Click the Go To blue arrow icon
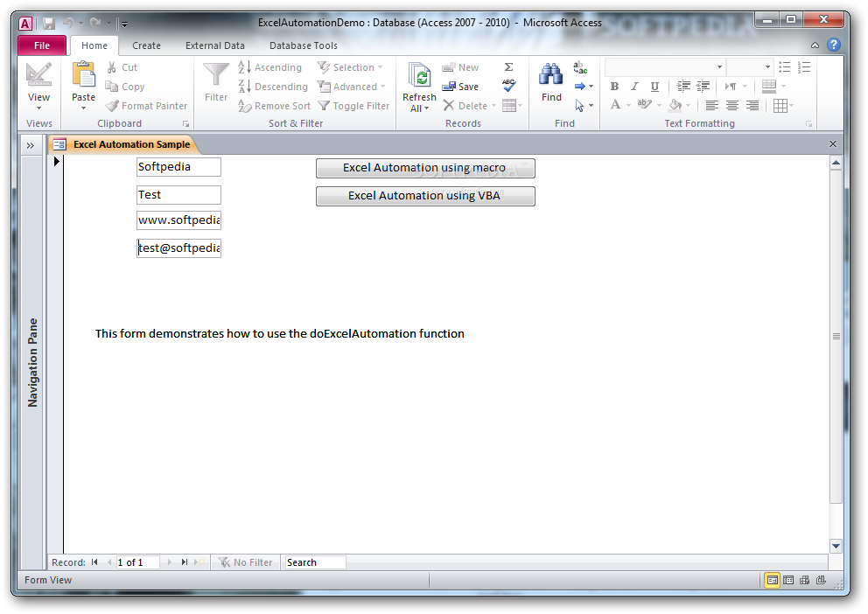This screenshot has width=868, height=614. coord(579,87)
